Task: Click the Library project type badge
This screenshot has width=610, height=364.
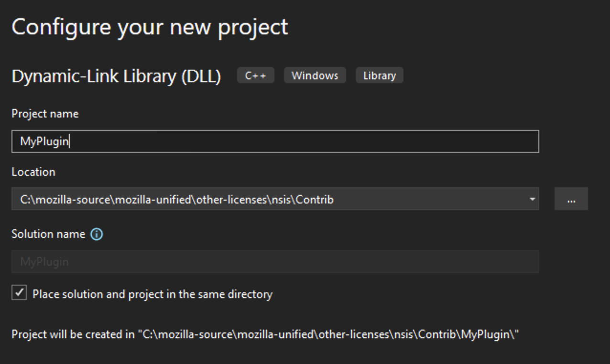Action: (379, 75)
